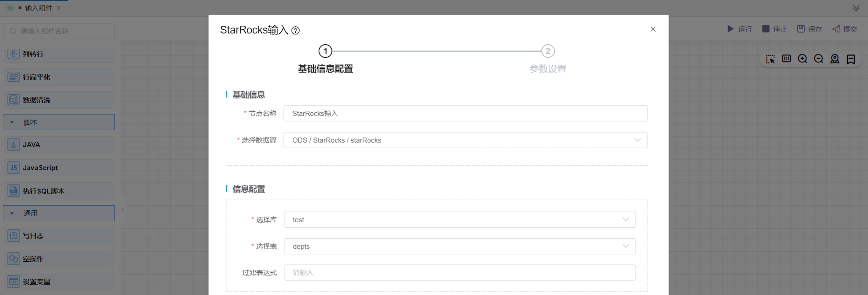Open the 选择数据源 dropdown
Screen dimensions: 868x295
point(465,140)
